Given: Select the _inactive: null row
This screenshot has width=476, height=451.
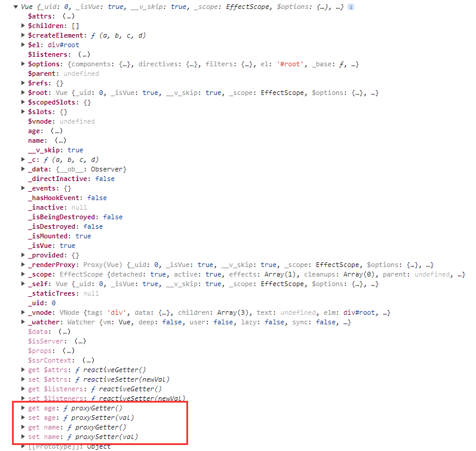Looking at the screenshot, I should coord(57,207).
